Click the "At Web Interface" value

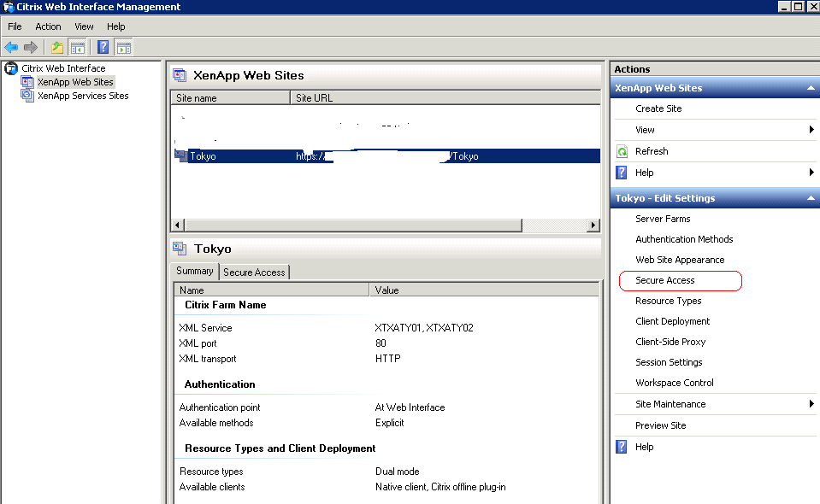click(410, 407)
